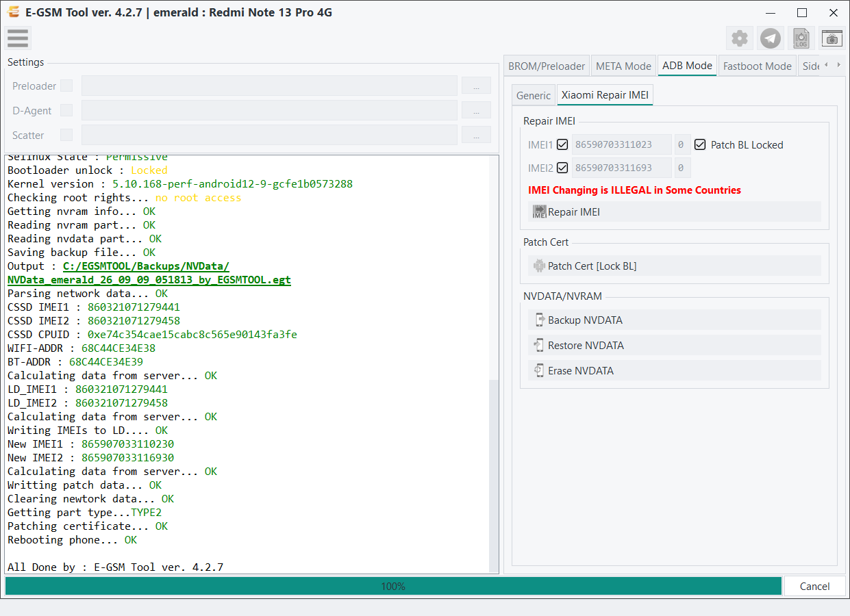Uncheck the IMEI2 checkbox

click(562, 168)
